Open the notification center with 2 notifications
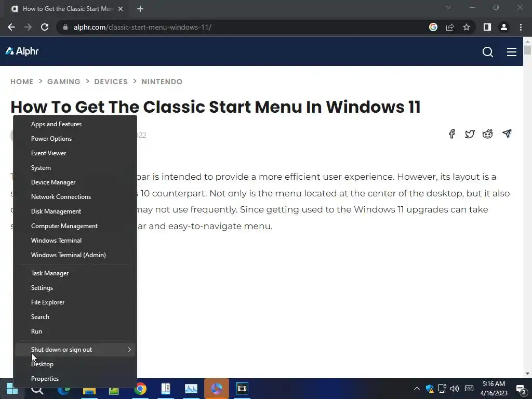This screenshot has width=532, height=399. 521,390
